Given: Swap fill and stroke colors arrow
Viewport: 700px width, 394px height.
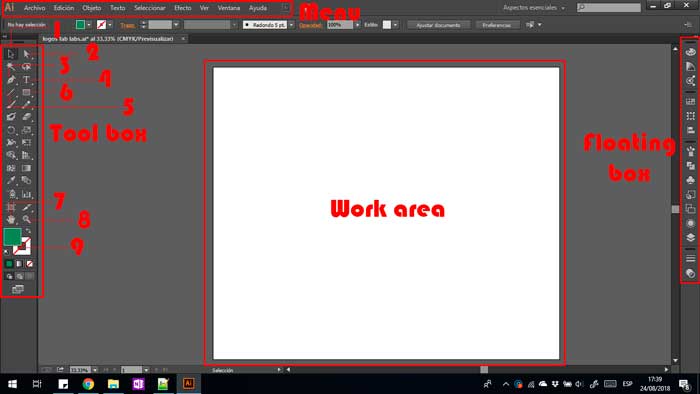Looking at the screenshot, I should pos(28,231).
